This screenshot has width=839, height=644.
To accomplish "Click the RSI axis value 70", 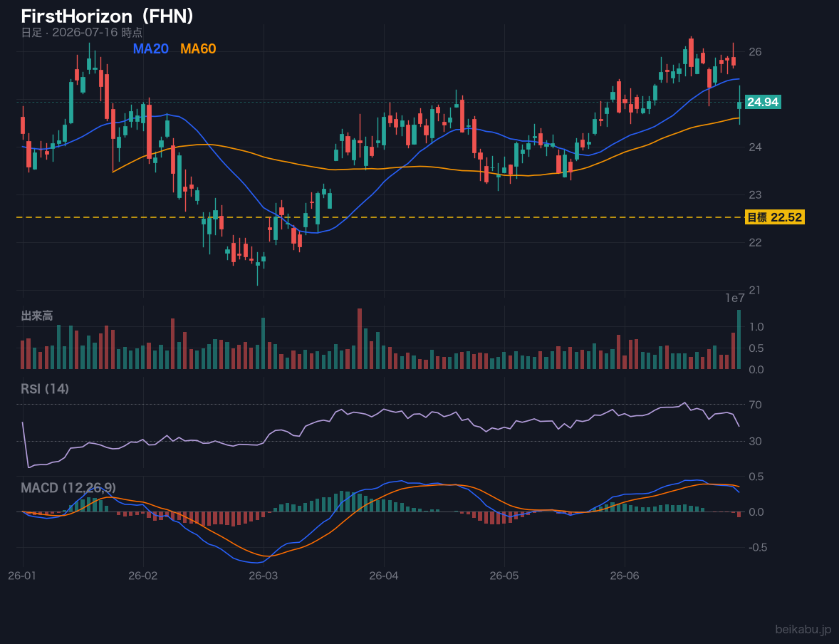I will (x=755, y=405).
